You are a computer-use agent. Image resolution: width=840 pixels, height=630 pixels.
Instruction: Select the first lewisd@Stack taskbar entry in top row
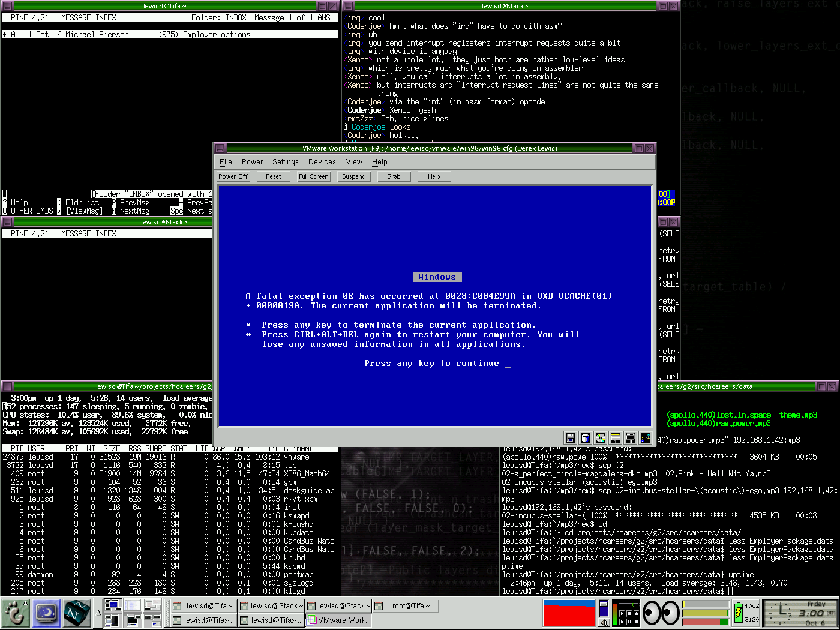pyautogui.click(x=271, y=606)
